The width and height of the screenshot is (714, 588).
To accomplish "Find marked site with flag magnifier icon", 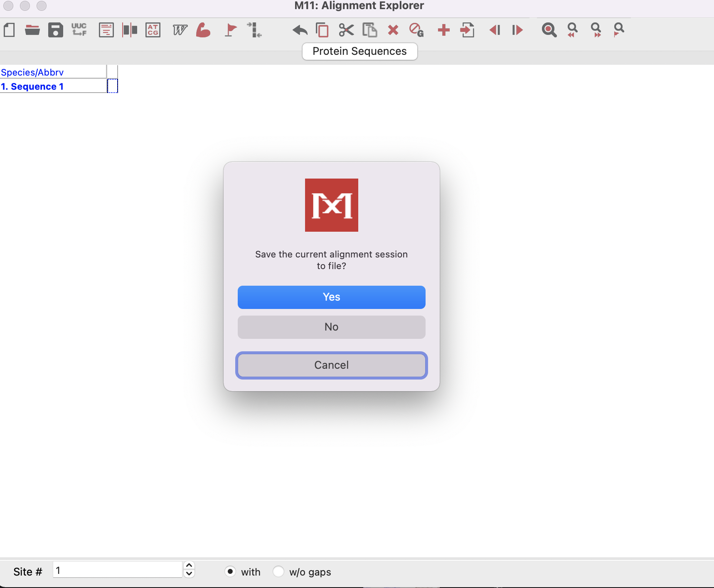I will 619,30.
